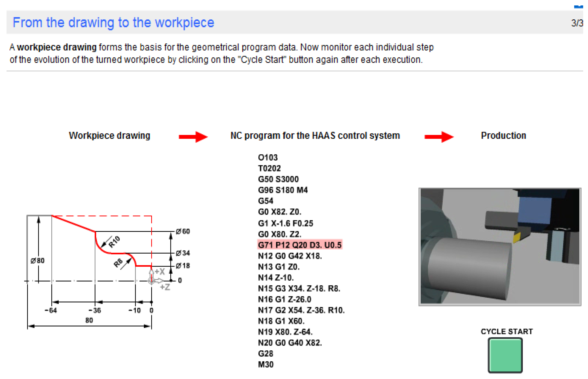Click the M30 program end line
588x379 pixels.
point(266,364)
